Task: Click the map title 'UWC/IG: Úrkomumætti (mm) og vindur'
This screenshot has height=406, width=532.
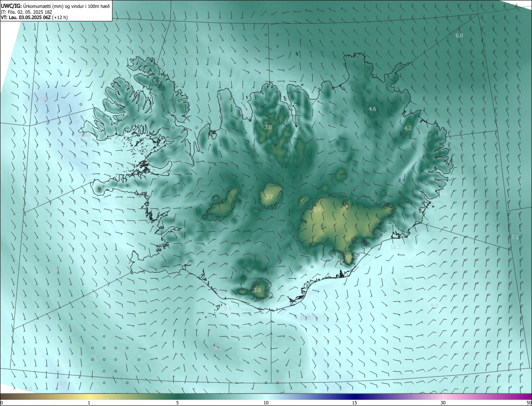Action: [55, 5]
